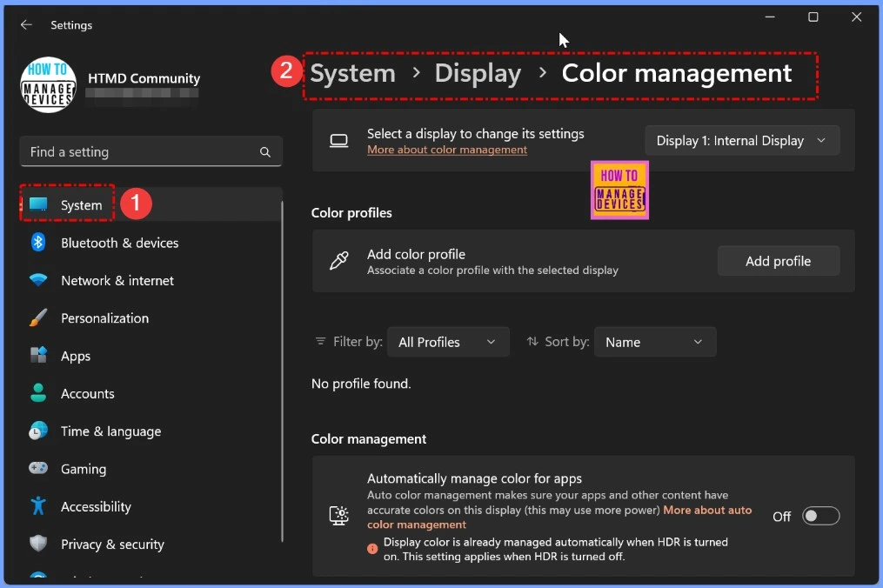Open the Name sort dropdown

[x=655, y=342]
